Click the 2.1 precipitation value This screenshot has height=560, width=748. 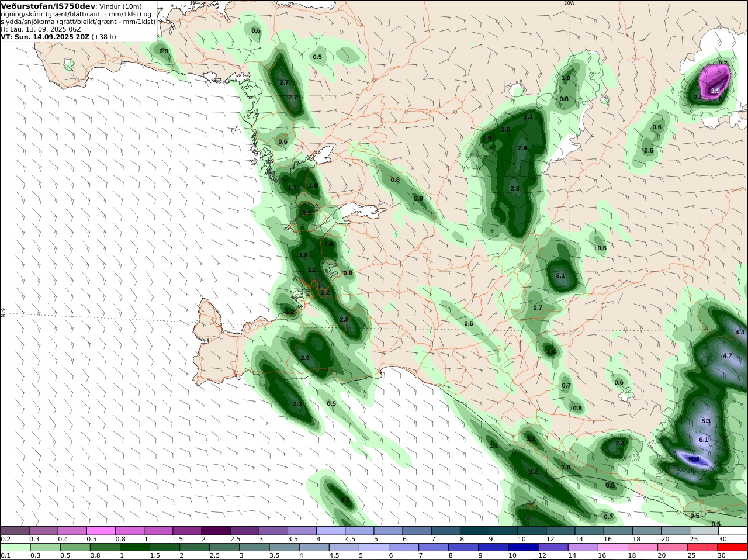pos(528,116)
